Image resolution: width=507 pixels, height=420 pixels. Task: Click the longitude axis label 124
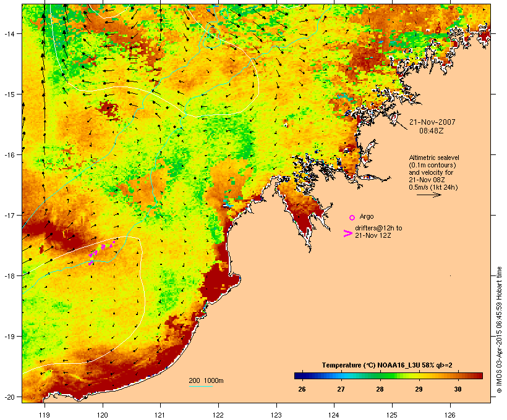(334, 415)
